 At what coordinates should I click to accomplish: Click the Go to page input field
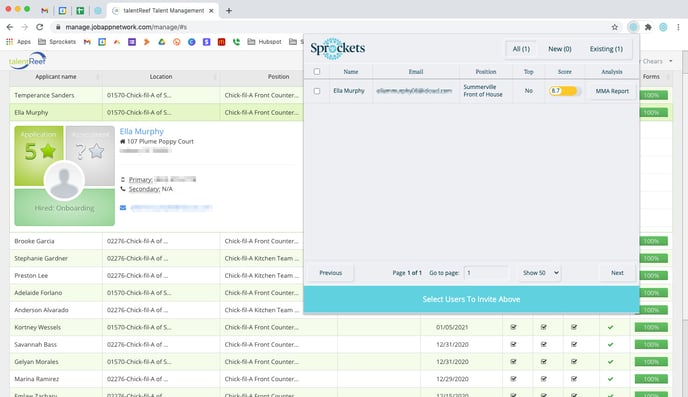[486, 273]
